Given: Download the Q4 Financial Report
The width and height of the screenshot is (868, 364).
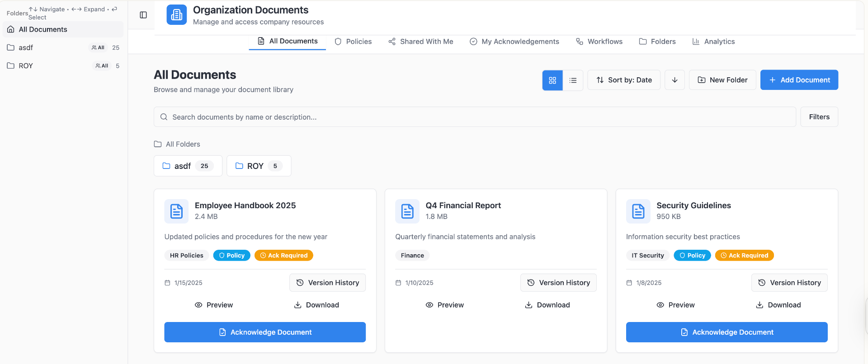Looking at the screenshot, I should pyautogui.click(x=547, y=305).
